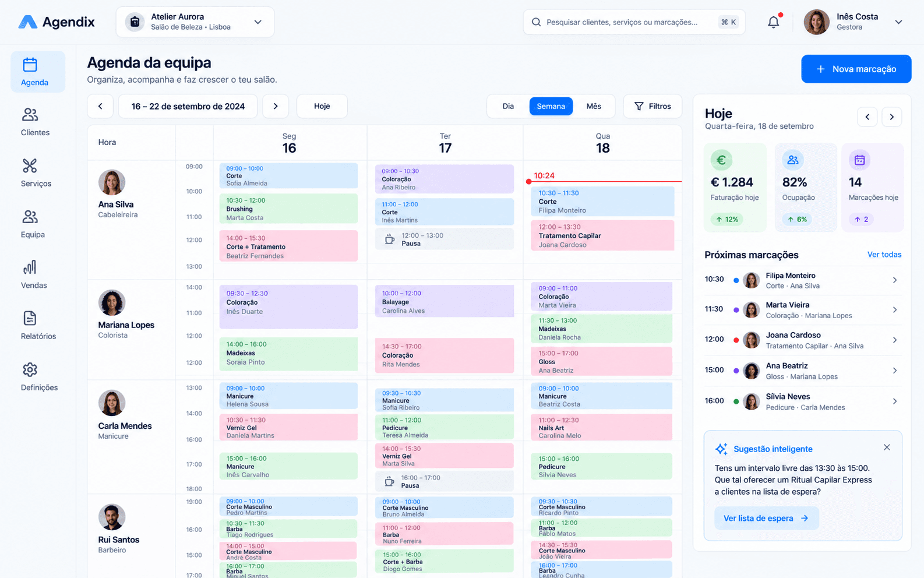The image size is (924, 578).
Task: Open the date range 16 – 22 de setembro
Action: [x=188, y=106]
